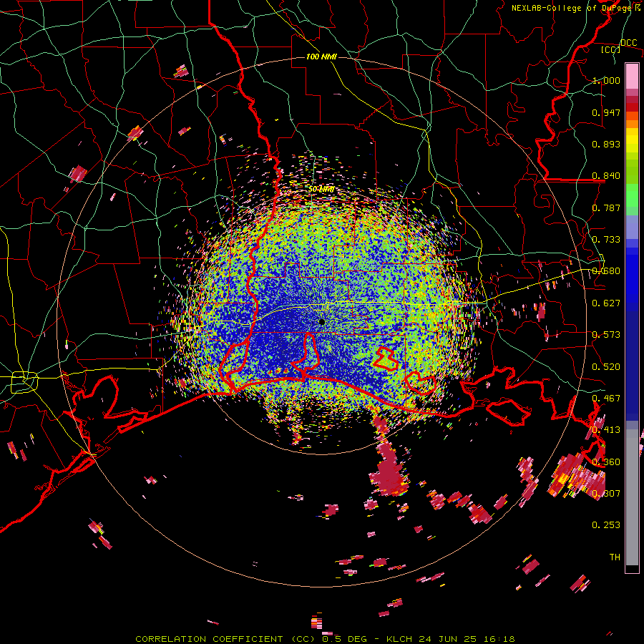Click the 1.000 scale value
Viewport: 644px width, 644px height.
coord(606,80)
